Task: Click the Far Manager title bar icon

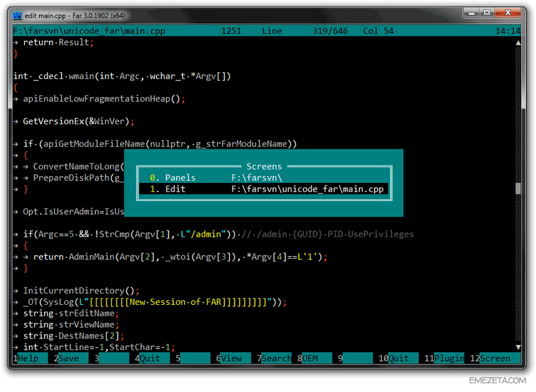Action: click(x=17, y=15)
